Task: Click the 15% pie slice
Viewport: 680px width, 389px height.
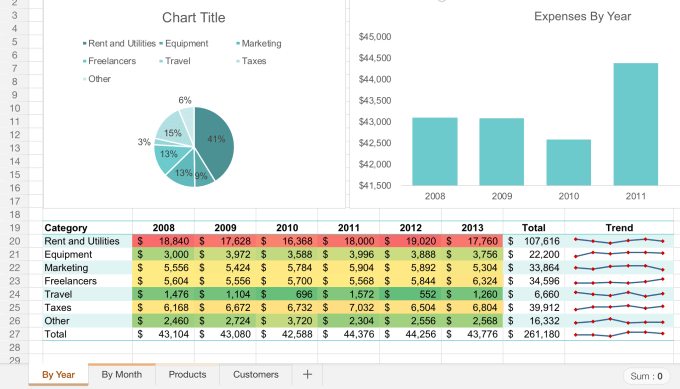Action: click(x=173, y=130)
